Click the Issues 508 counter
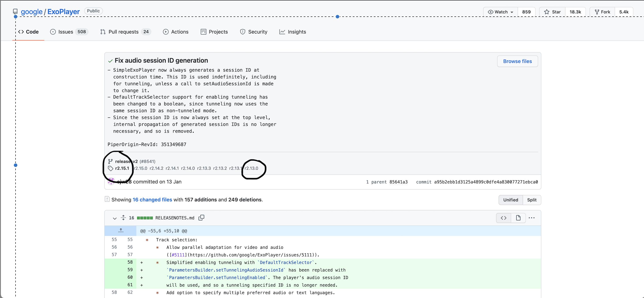 pyautogui.click(x=81, y=32)
